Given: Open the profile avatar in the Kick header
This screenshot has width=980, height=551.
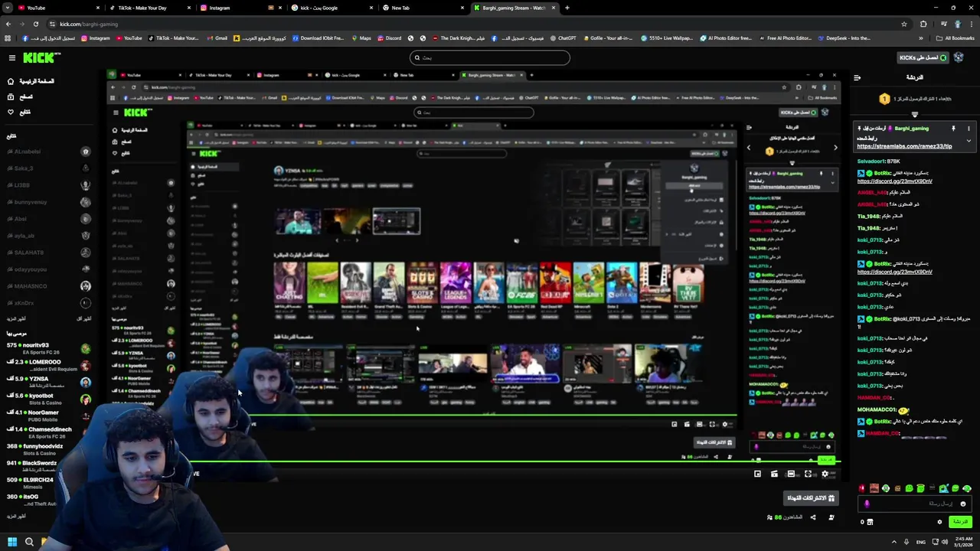Looking at the screenshot, I should 959,57.
